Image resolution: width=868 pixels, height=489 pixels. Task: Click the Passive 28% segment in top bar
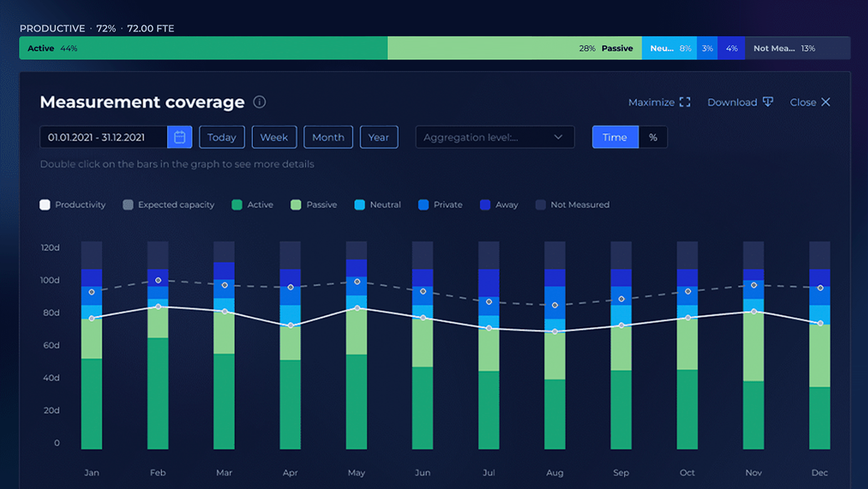pyautogui.click(x=514, y=48)
